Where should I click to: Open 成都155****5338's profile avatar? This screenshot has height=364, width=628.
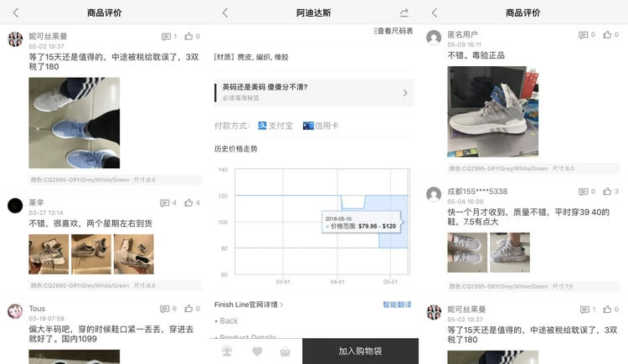click(x=434, y=194)
